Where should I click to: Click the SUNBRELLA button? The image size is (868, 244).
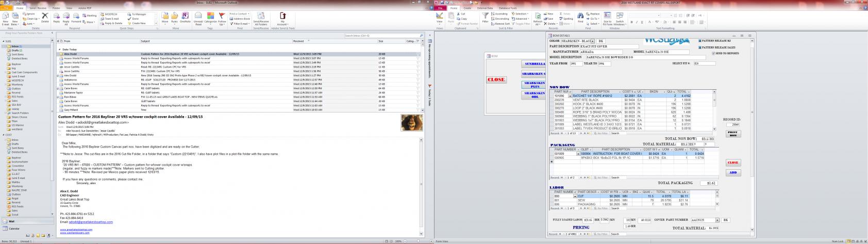click(533, 64)
